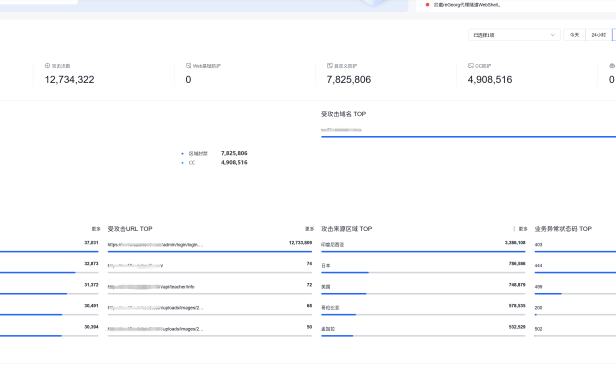Open the api/teacher/info URL entry
The image size is (616, 380).
[151, 287]
